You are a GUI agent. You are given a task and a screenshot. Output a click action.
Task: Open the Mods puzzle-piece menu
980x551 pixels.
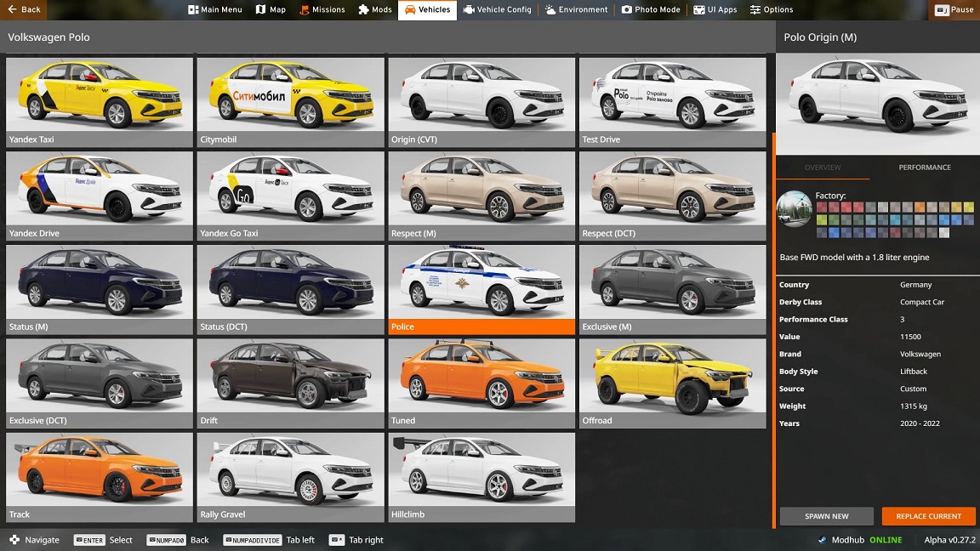pyautogui.click(x=375, y=9)
